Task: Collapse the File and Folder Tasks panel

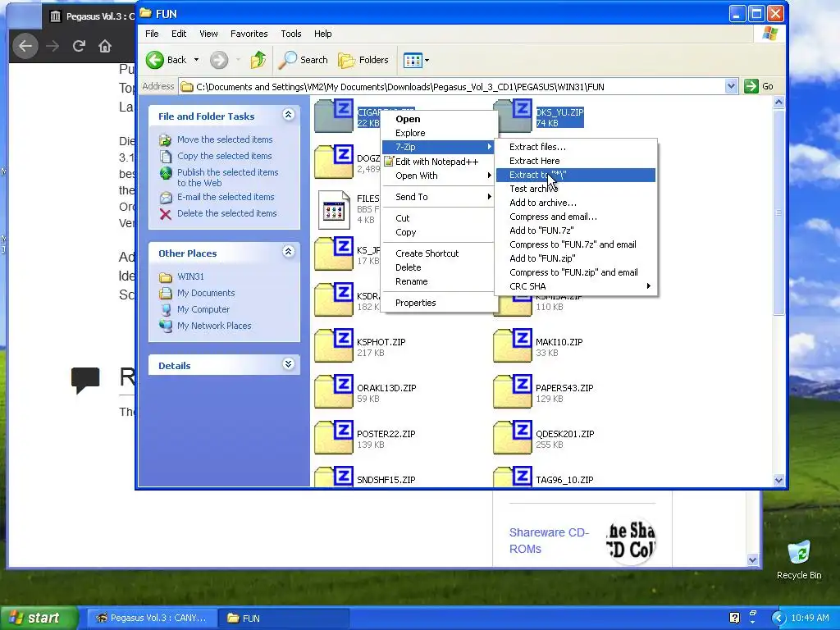Action: 288,115
